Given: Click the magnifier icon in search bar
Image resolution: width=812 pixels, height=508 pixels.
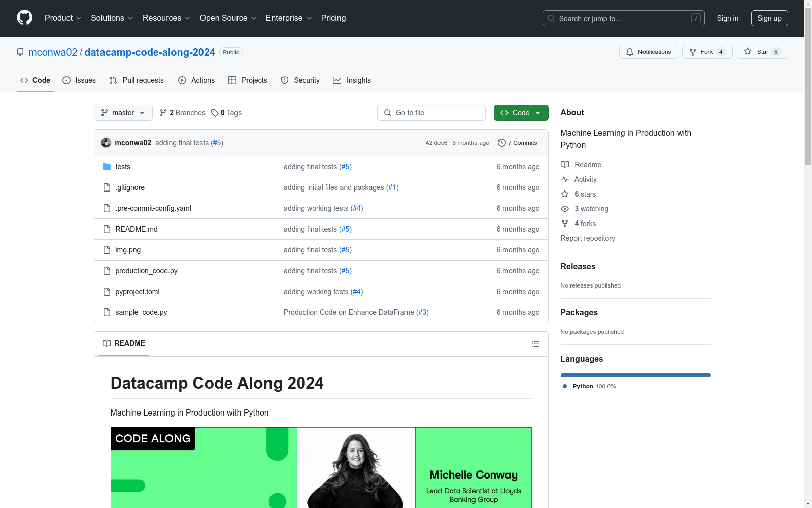Looking at the screenshot, I should pos(551,18).
